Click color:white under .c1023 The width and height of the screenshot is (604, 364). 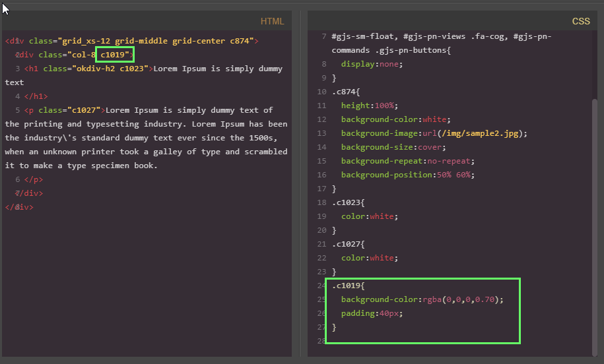coord(370,216)
